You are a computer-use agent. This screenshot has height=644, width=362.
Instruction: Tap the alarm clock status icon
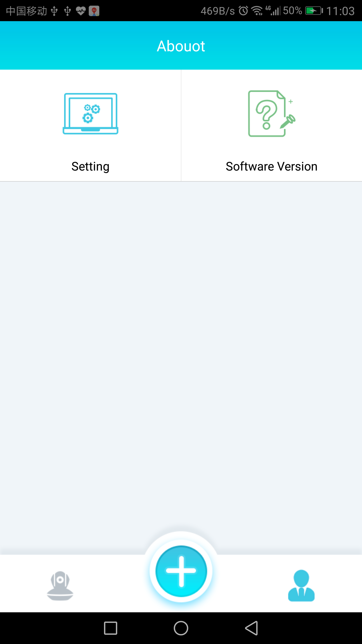pyautogui.click(x=243, y=11)
